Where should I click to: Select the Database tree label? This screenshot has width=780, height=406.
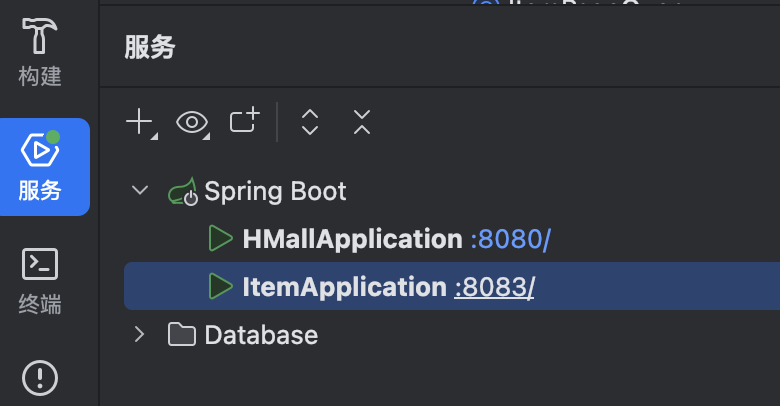click(x=261, y=335)
